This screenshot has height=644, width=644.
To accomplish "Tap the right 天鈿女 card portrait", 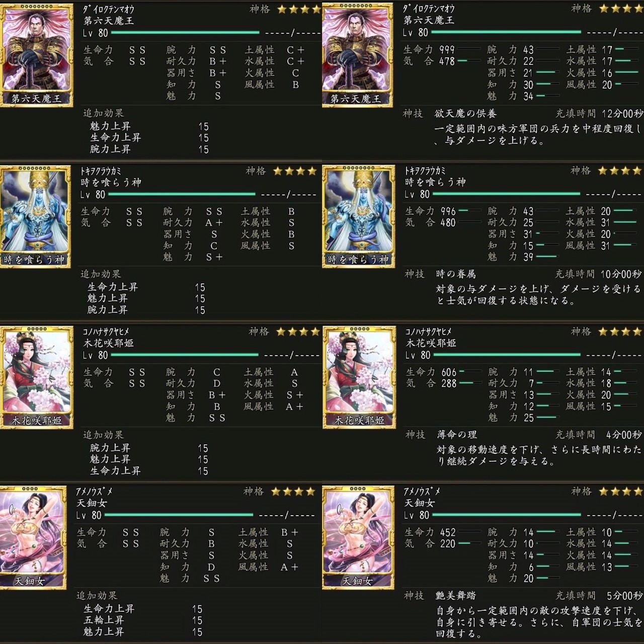I will pyautogui.click(x=357, y=537).
